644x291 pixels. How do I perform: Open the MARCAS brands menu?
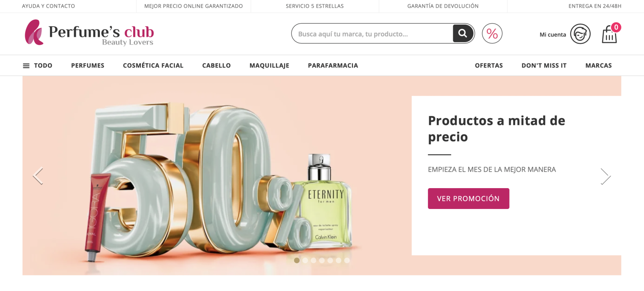point(599,66)
